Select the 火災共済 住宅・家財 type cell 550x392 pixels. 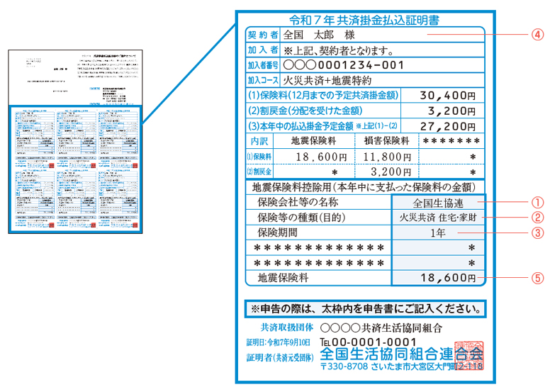(439, 217)
